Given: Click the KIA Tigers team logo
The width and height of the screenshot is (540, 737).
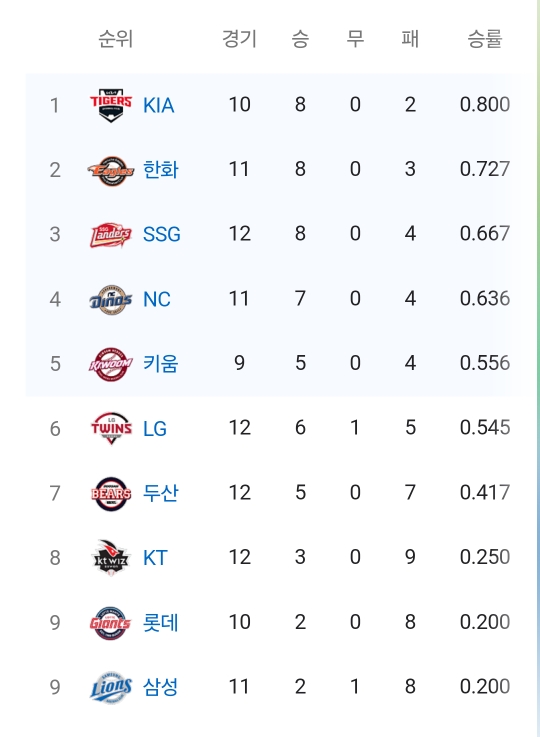Looking at the screenshot, I should [111, 105].
